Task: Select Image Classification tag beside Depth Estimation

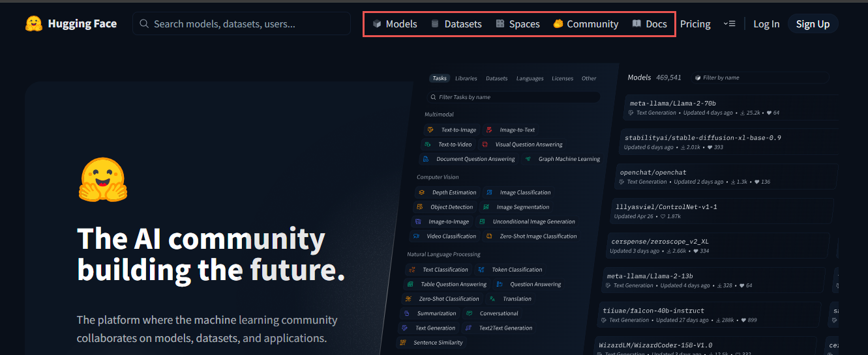Action: [x=518, y=192]
